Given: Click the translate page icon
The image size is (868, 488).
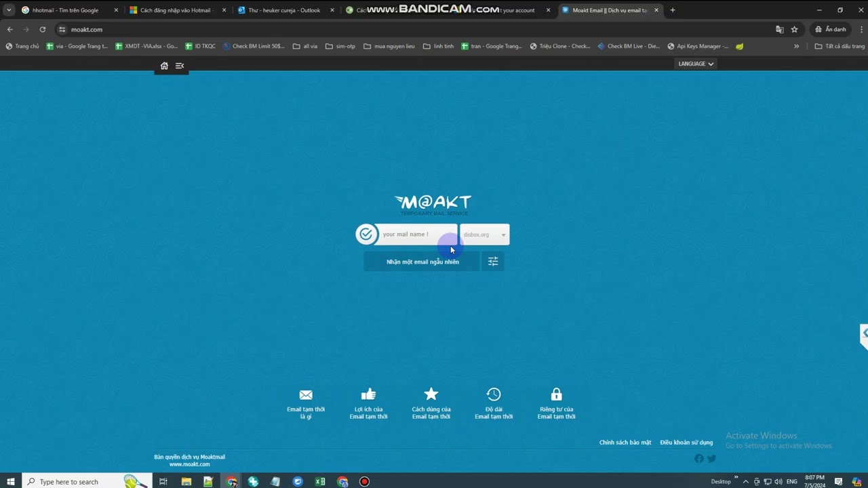Looking at the screenshot, I should click(780, 29).
